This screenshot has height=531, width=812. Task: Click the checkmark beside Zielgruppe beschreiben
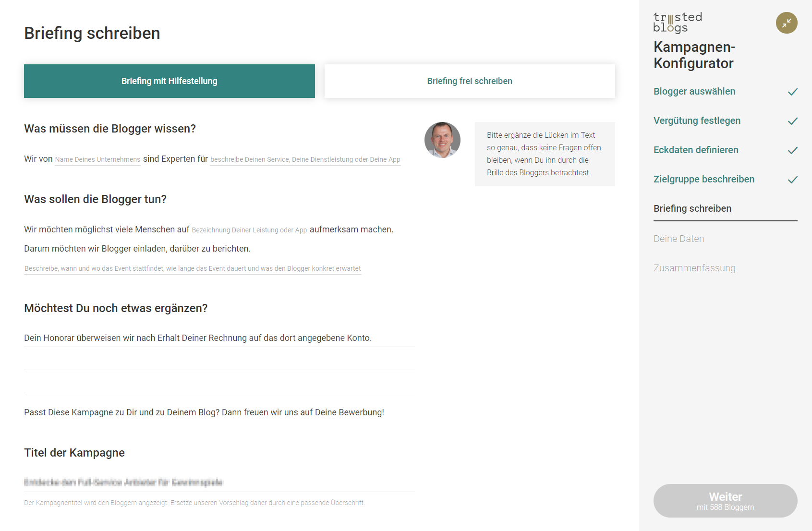[x=792, y=180]
